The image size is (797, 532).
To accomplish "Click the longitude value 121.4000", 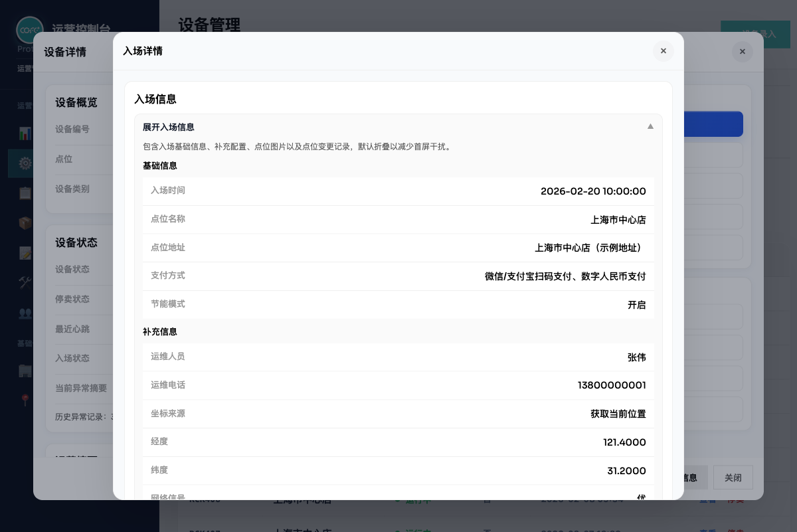I will pyautogui.click(x=624, y=442).
